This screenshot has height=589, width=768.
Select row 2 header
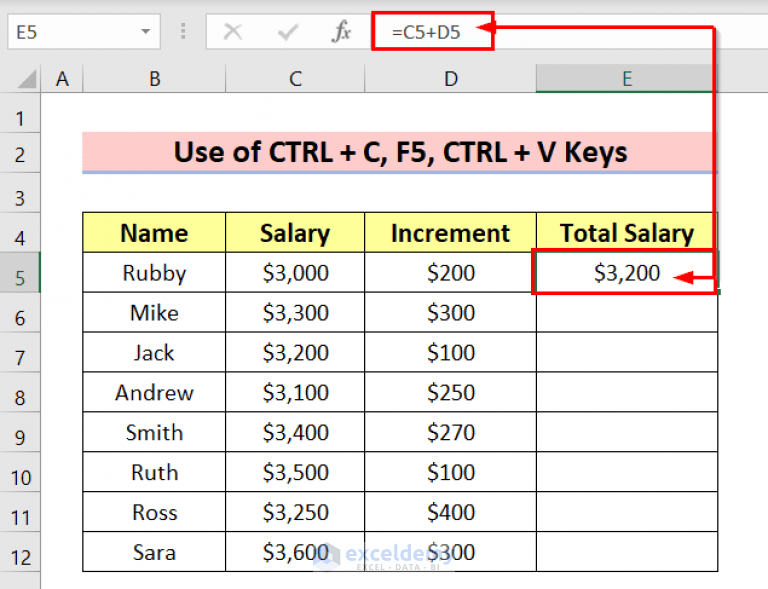(x=20, y=155)
